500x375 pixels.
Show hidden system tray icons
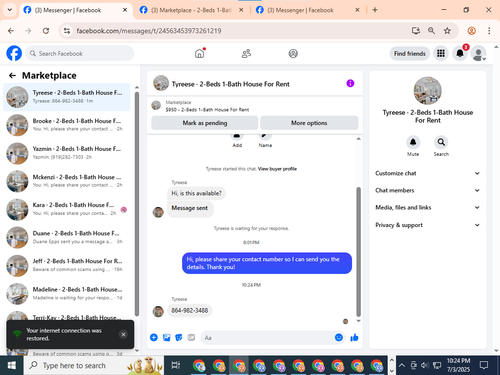point(402,366)
